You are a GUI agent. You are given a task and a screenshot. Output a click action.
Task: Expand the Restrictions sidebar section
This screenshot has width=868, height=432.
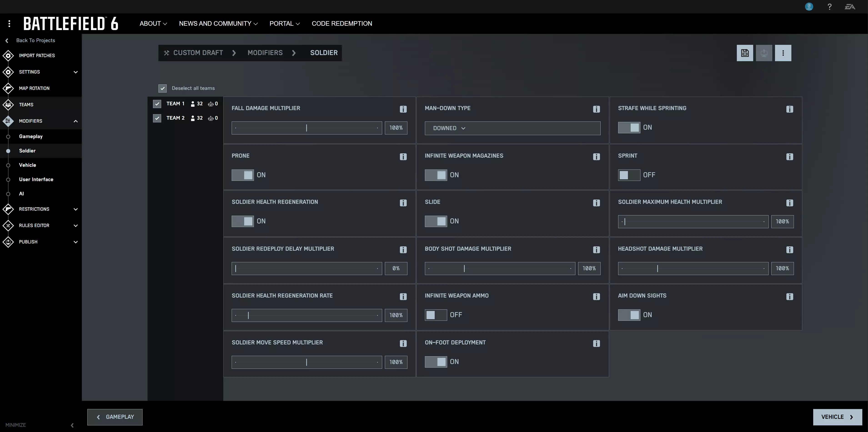(x=75, y=209)
